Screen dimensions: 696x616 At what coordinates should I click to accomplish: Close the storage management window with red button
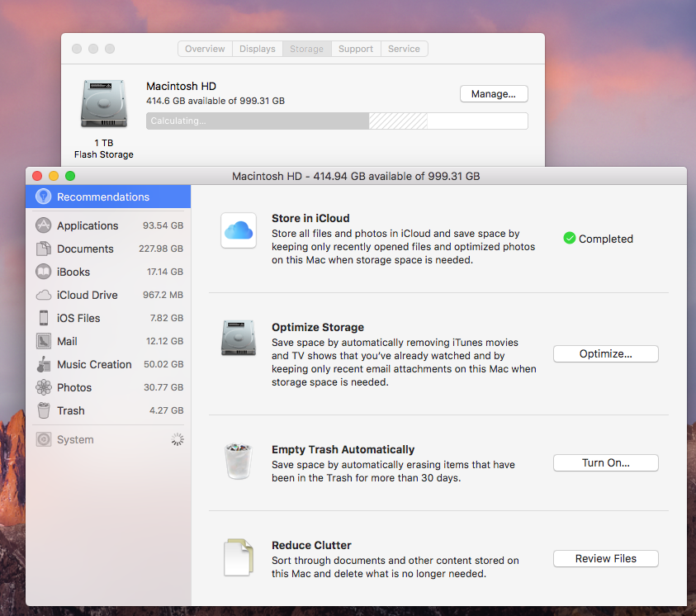(37, 176)
